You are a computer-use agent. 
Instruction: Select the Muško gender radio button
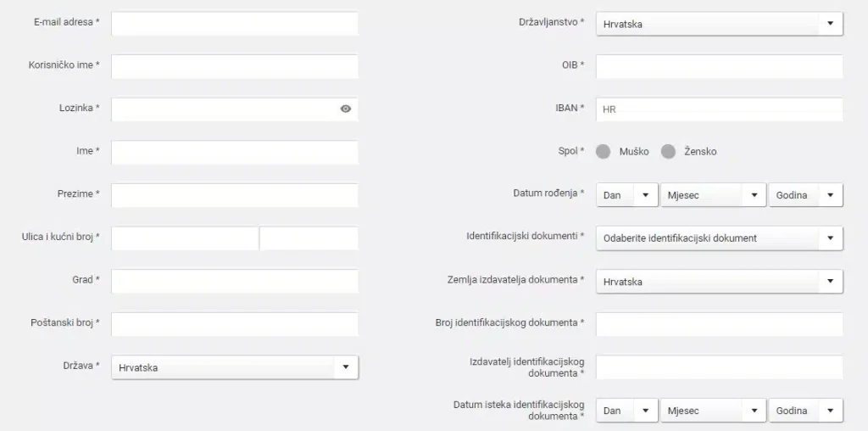[x=604, y=152]
